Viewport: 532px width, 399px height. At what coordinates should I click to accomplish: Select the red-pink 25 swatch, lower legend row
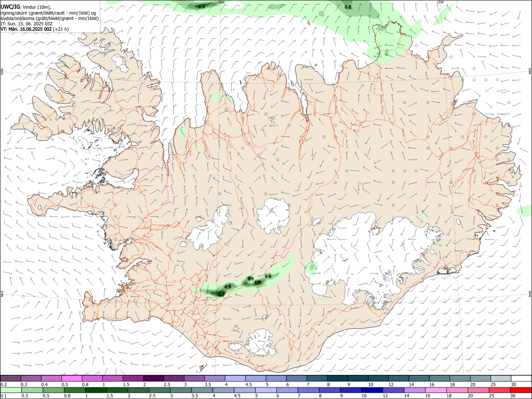[500, 390]
